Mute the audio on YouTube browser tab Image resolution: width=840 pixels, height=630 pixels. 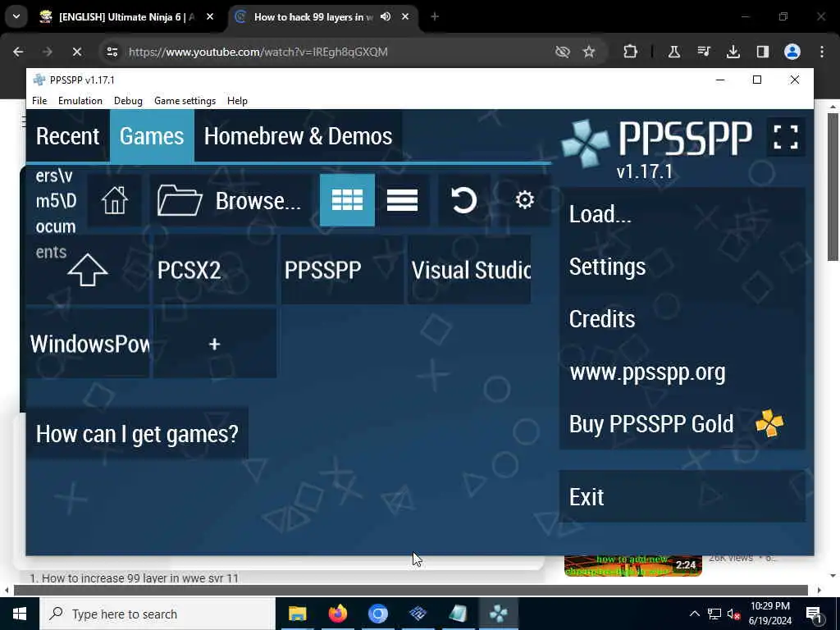386,16
